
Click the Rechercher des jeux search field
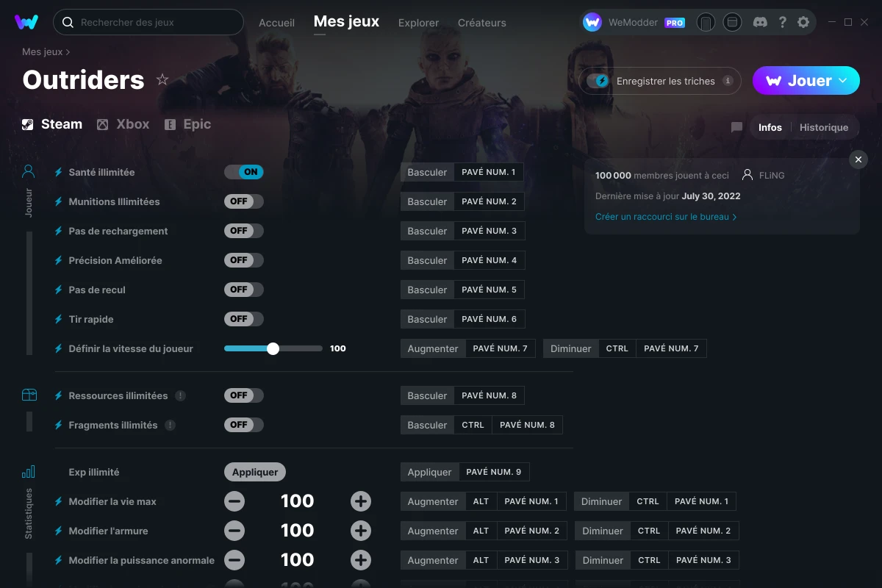click(x=148, y=22)
